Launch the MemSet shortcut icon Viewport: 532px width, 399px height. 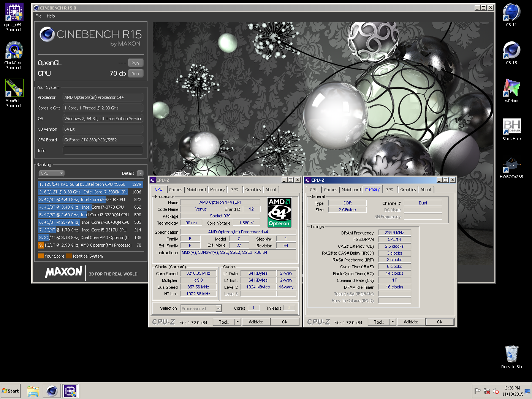coord(14,93)
